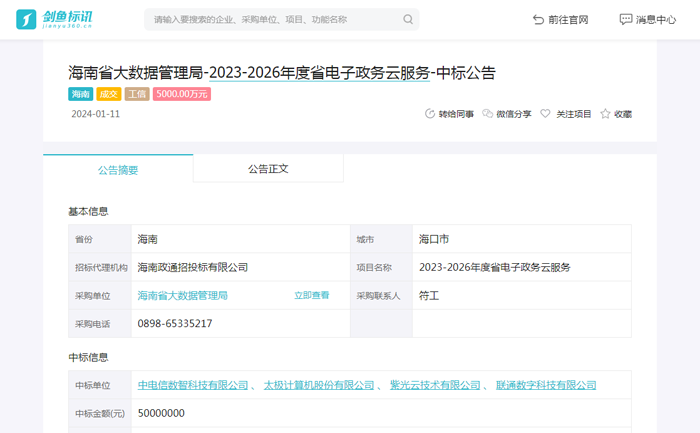Click 收藏 text label

[623, 114]
